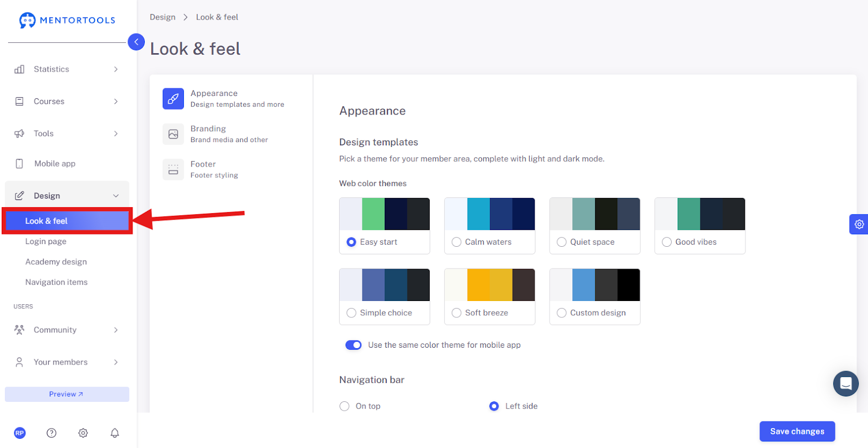This screenshot has width=868, height=448.
Task: Click yellow swatch in Soft breeze theme
Action: 478,285
